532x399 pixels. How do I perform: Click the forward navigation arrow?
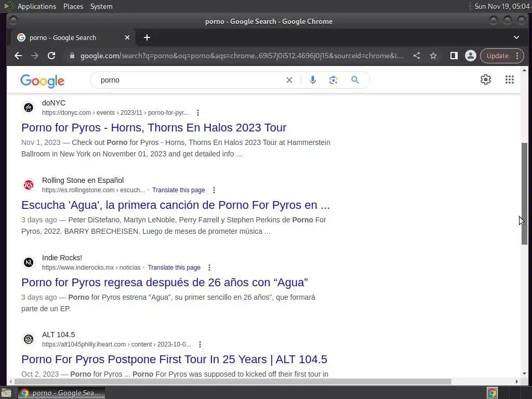(35, 56)
